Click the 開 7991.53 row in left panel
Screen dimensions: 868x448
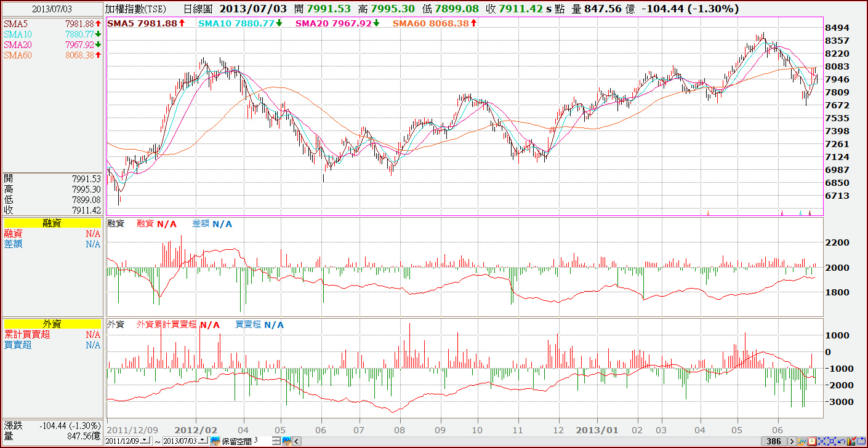click(52, 178)
